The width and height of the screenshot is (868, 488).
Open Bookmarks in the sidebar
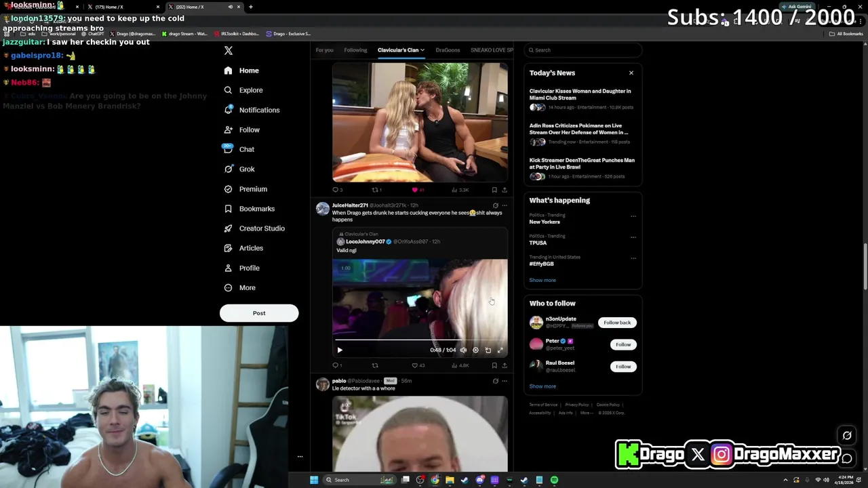[249, 209]
